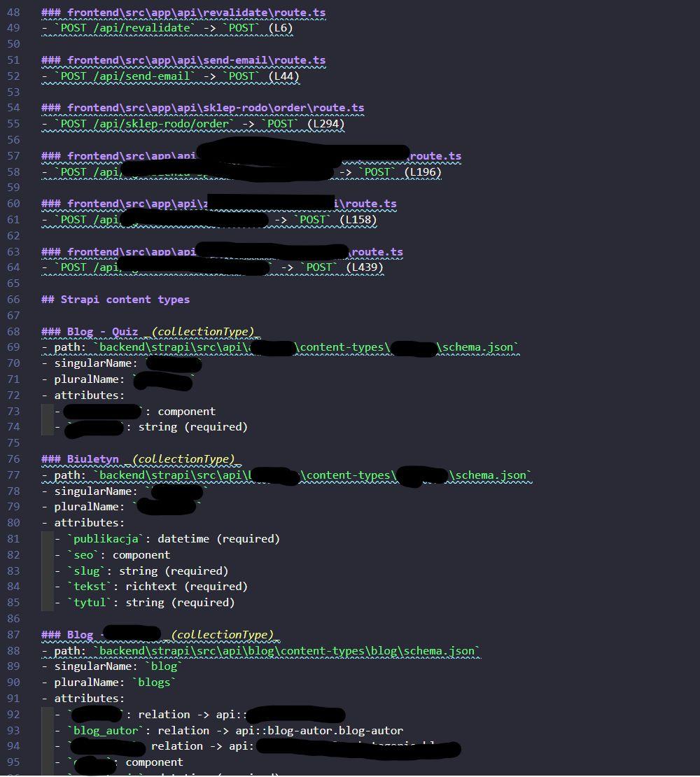
Task: Click the 'tytul' string attribute line
Action: 145,603
